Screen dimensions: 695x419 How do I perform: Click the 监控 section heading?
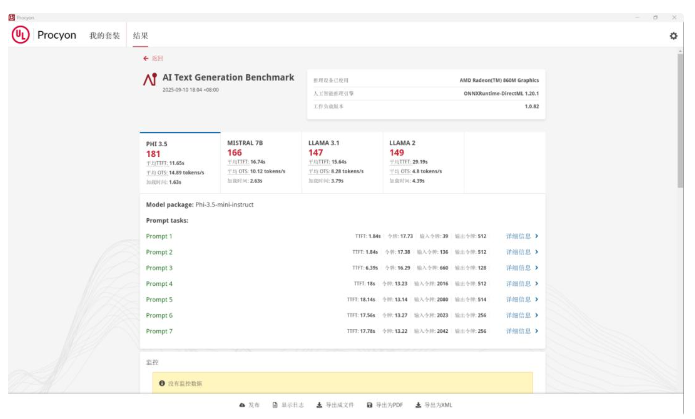click(x=152, y=362)
